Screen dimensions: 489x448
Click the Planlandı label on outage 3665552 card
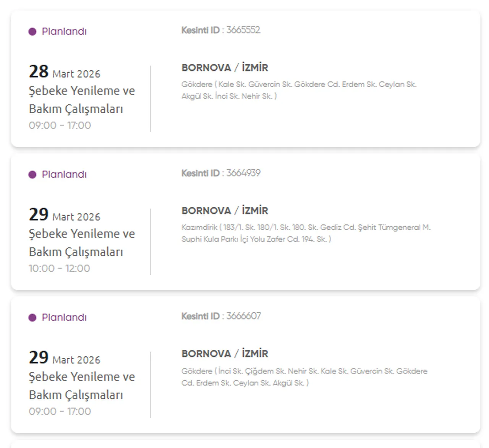tap(64, 32)
